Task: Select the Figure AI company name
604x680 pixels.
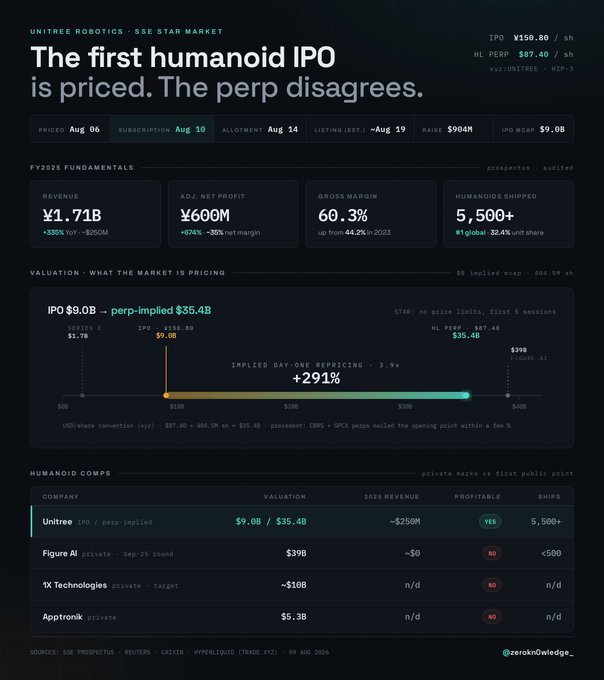Action: (x=60, y=553)
